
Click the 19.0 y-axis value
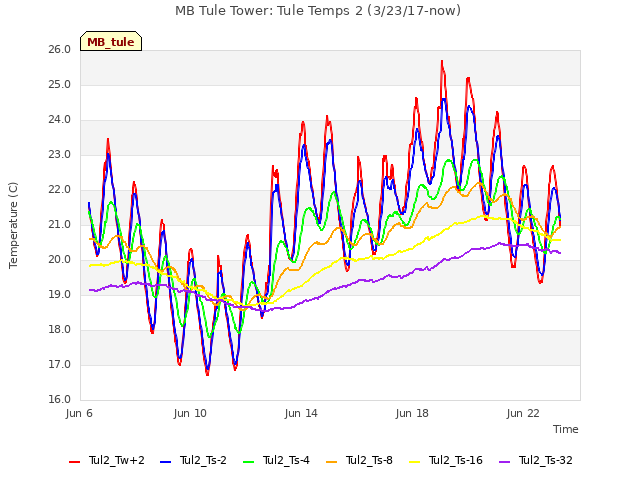[x=60, y=295]
